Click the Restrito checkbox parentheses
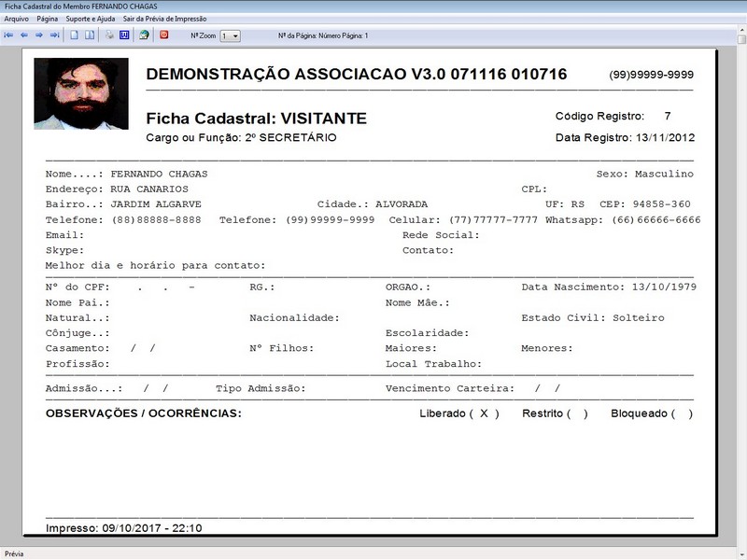747x560 pixels. (577, 413)
